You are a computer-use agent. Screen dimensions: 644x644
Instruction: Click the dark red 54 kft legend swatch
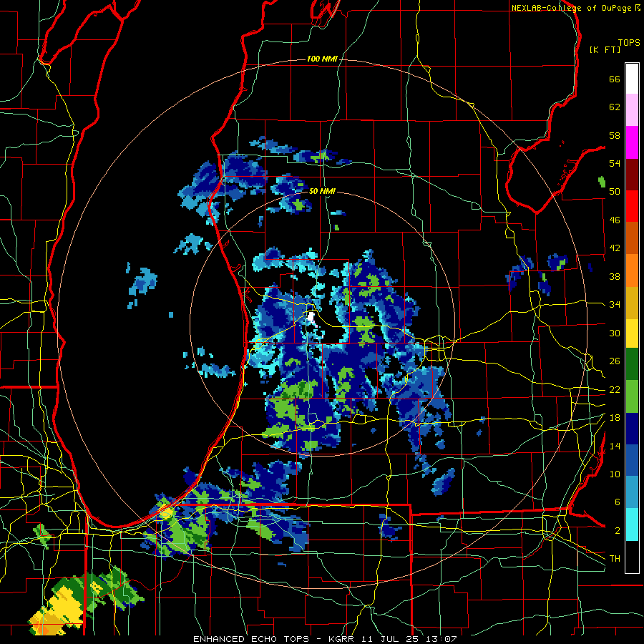click(x=632, y=174)
